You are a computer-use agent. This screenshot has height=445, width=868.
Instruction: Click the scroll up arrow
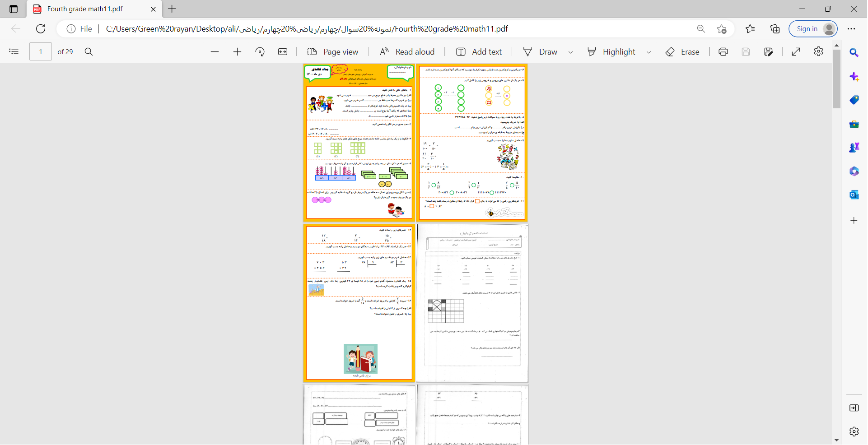pyautogui.click(x=836, y=46)
